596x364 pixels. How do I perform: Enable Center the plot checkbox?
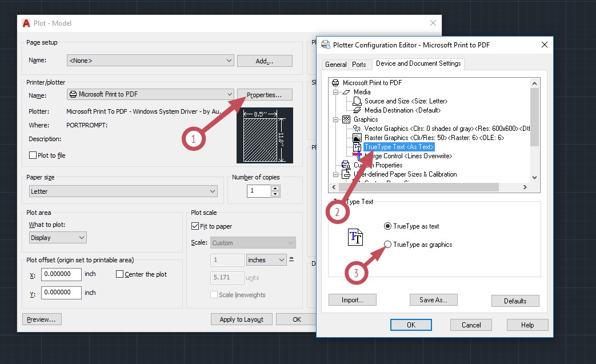120,274
